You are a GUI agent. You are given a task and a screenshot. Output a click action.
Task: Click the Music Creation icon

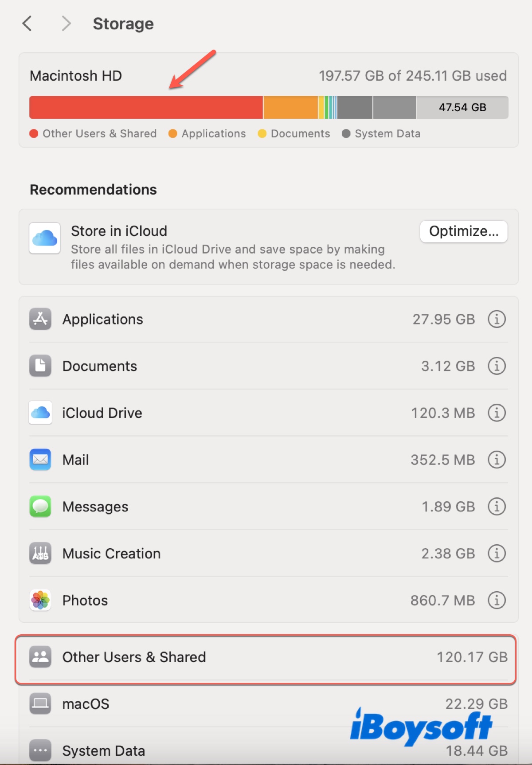click(x=40, y=554)
